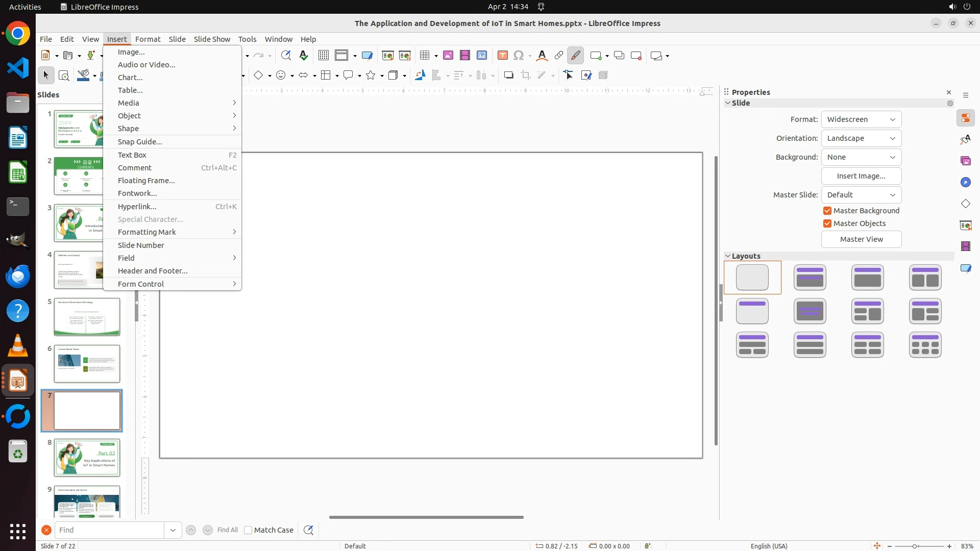Enable the Match Case checkbox
This screenshot has height=551, width=980.
click(249, 530)
